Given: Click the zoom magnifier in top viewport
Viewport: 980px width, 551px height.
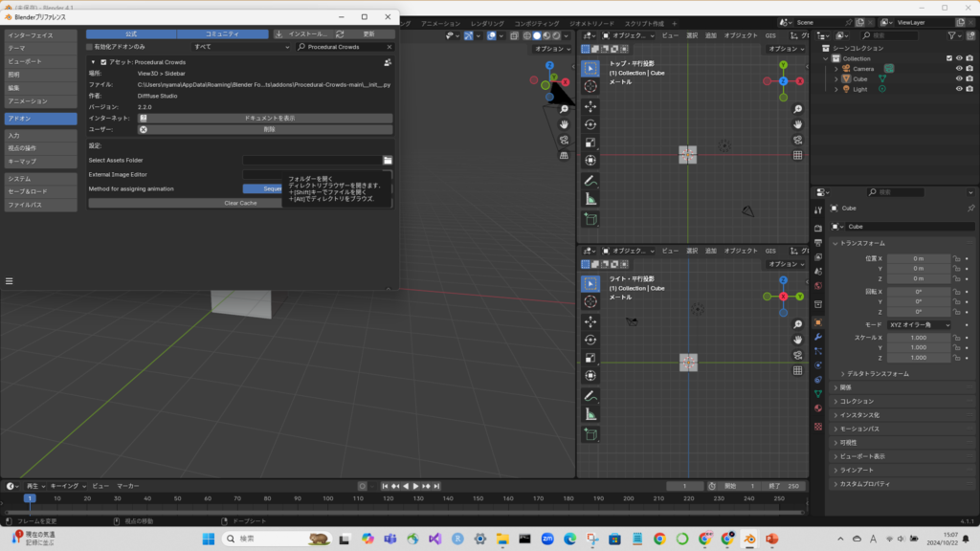Looking at the screenshot, I should pos(797,109).
